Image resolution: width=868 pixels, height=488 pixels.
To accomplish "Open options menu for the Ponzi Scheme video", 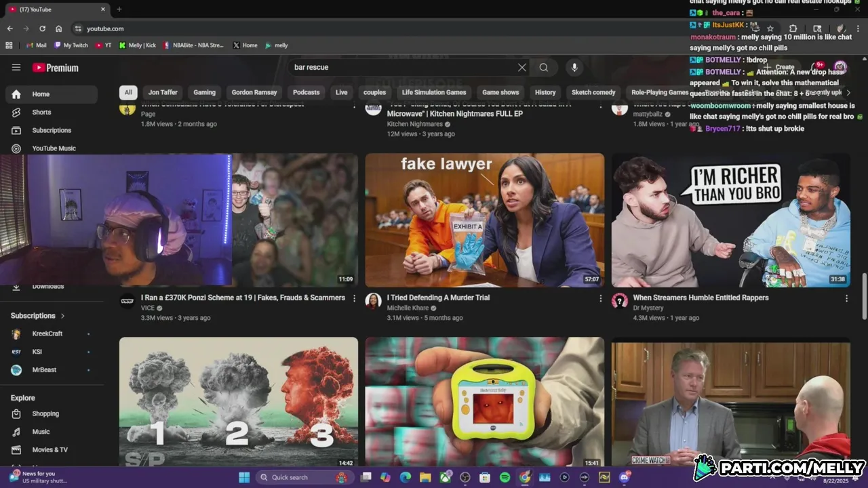I will coord(354,298).
